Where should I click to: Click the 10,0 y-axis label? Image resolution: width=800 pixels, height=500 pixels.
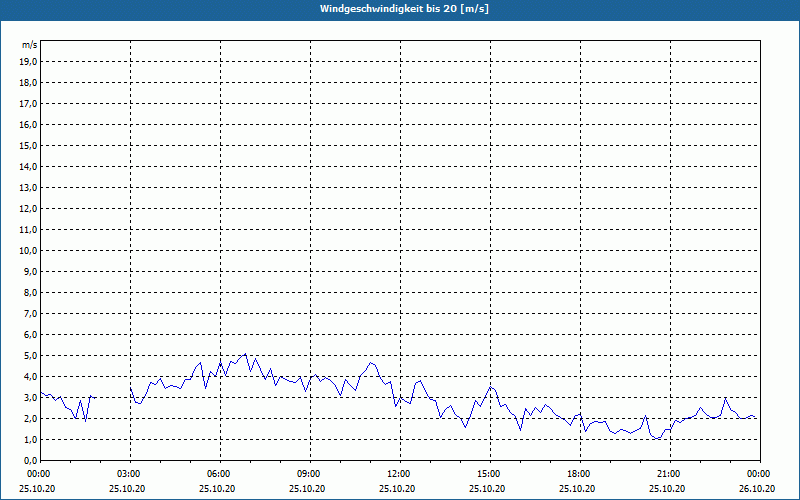[x=28, y=251]
